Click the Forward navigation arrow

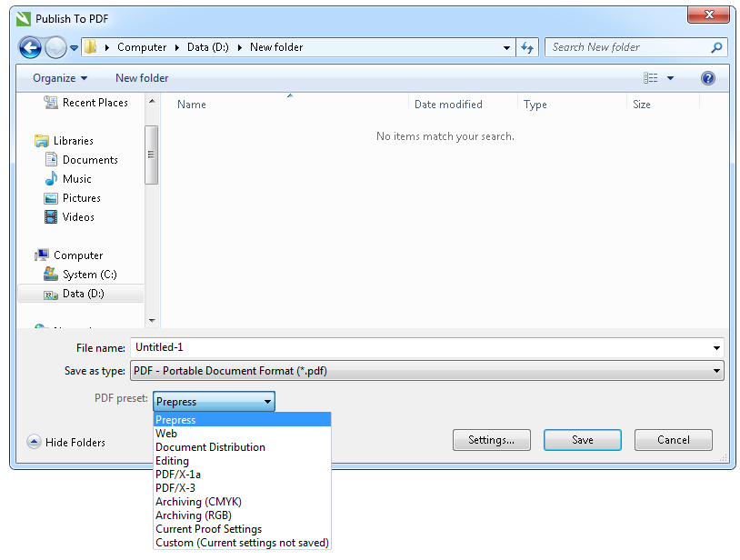pyautogui.click(x=55, y=47)
